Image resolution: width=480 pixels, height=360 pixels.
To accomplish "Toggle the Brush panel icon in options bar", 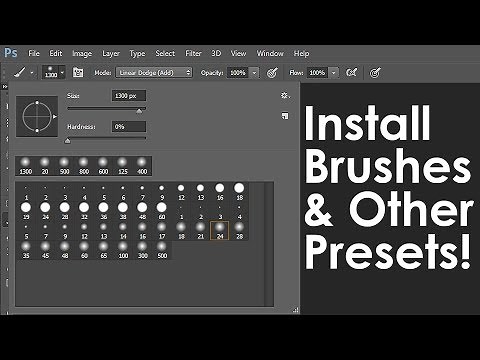I will click(x=78, y=72).
